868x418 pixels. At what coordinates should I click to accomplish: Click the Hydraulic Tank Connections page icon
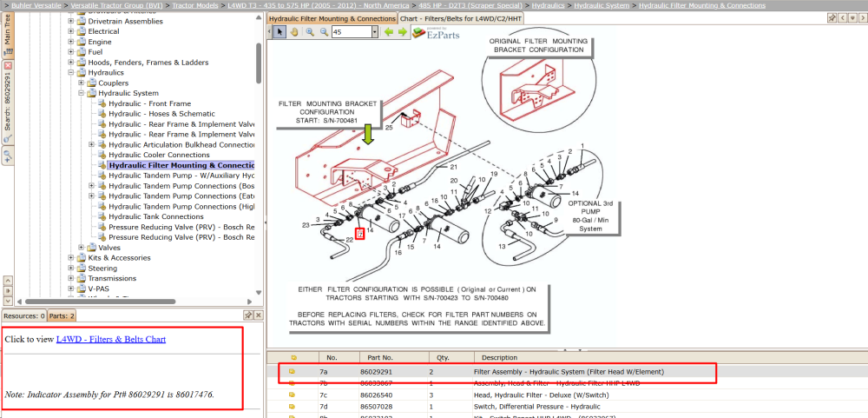tap(102, 216)
